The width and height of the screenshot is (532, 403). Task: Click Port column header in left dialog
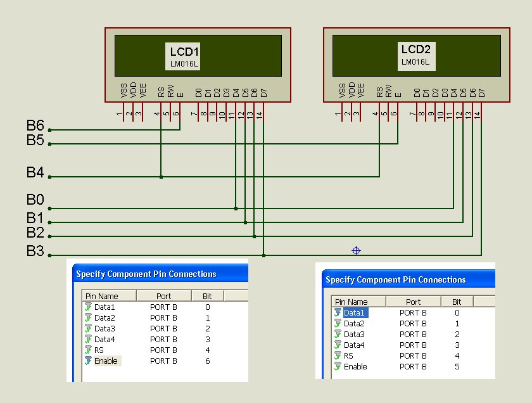pyautogui.click(x=164, y=296)
